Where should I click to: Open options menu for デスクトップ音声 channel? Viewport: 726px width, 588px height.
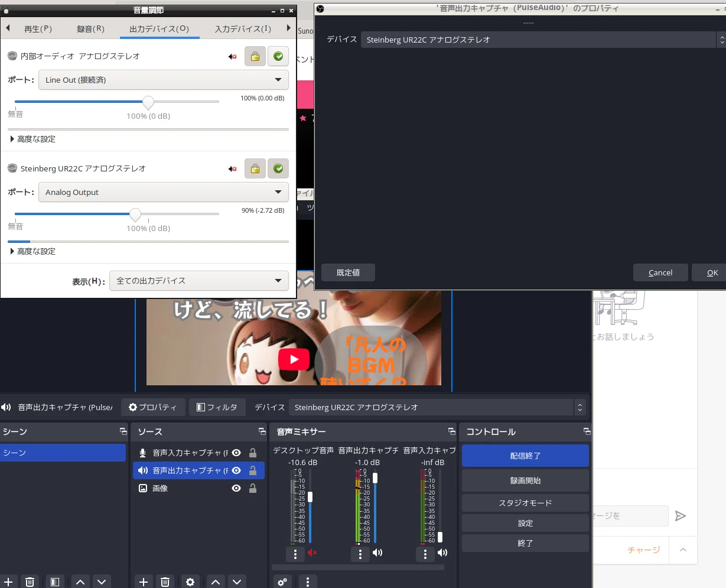pos(295,554)
